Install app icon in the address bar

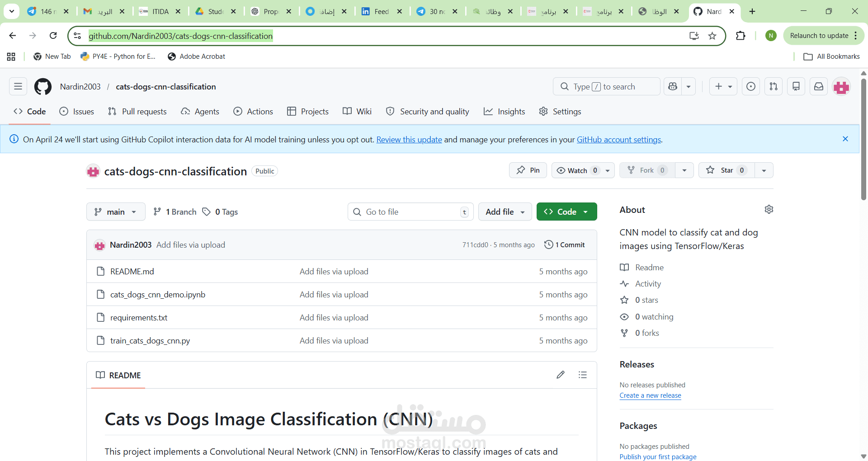pos(694,36)
